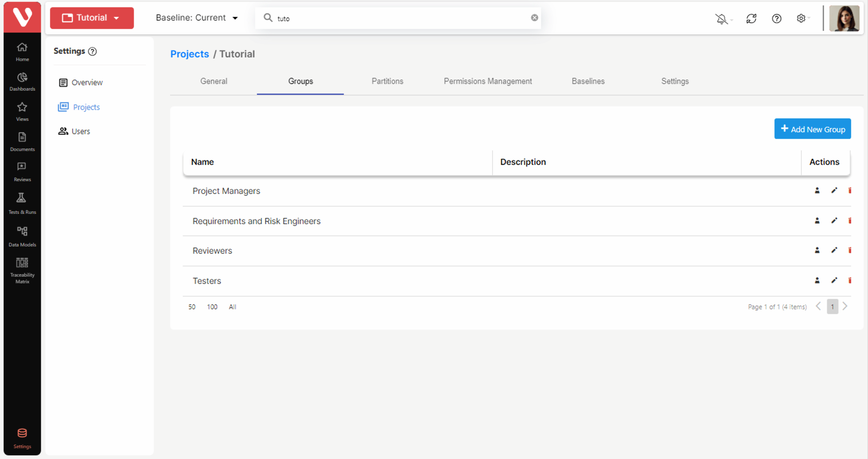Manage members of the Reviewers group

coord(817,250)
